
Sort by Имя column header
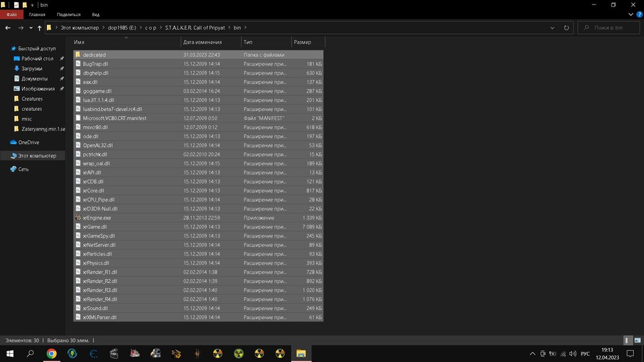coord(126,42)
